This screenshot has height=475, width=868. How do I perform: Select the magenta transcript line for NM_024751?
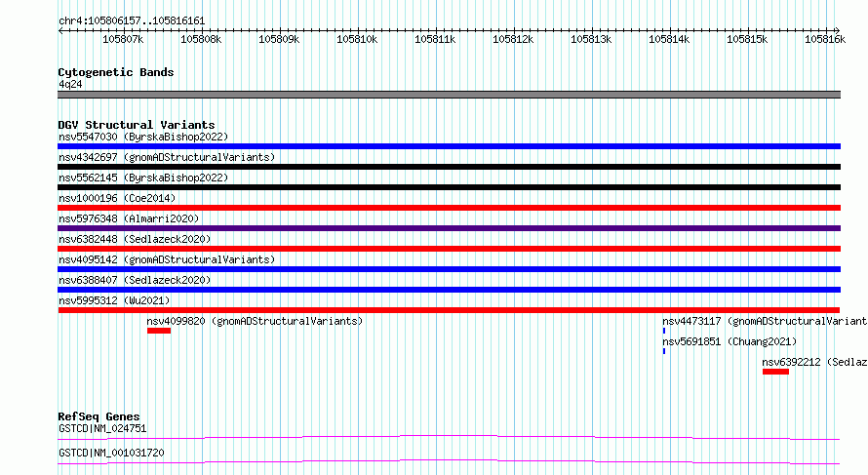pos(449,437)
